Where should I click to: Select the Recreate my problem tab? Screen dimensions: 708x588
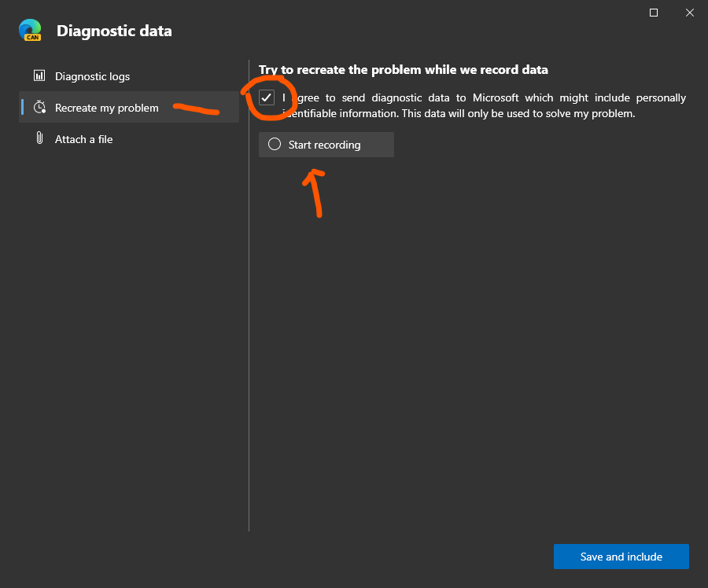point(107,108)
